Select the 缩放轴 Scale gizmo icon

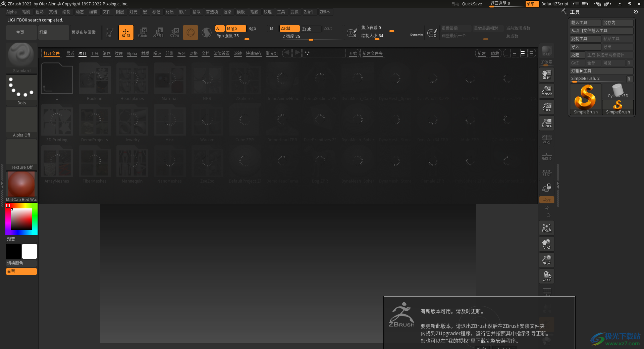(158, 33)
